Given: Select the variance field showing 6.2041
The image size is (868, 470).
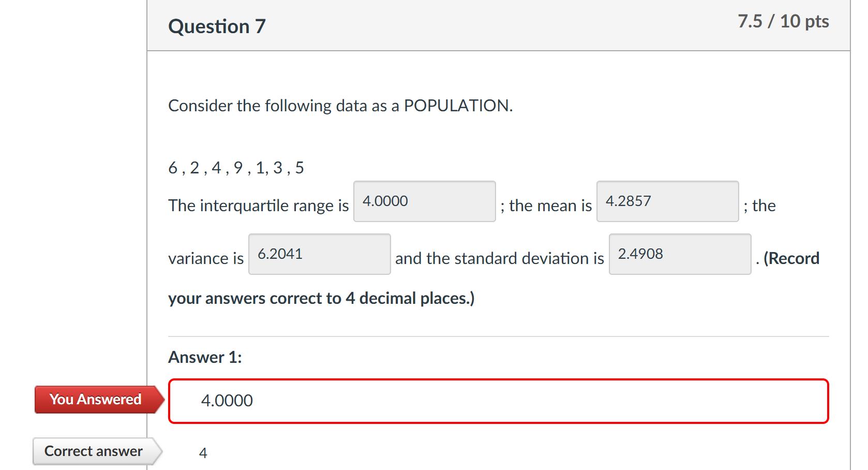Looking at the screenshot, I should pos(319,254).
